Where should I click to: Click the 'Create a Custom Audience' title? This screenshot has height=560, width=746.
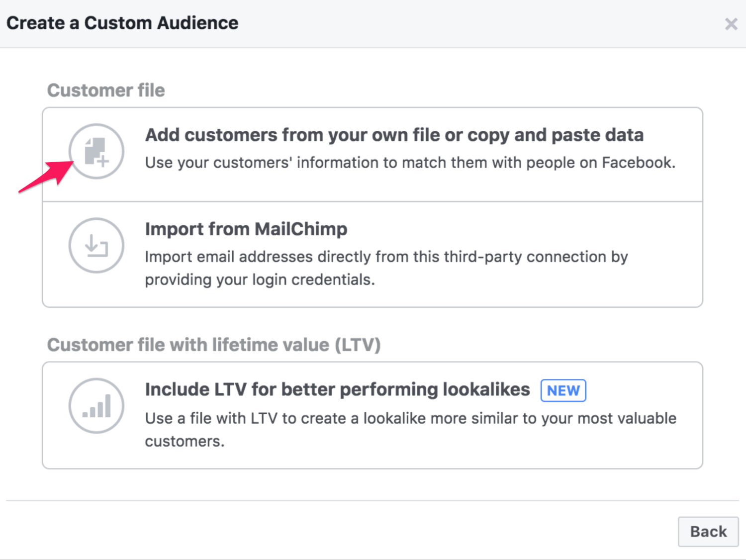tap(122, 23)
